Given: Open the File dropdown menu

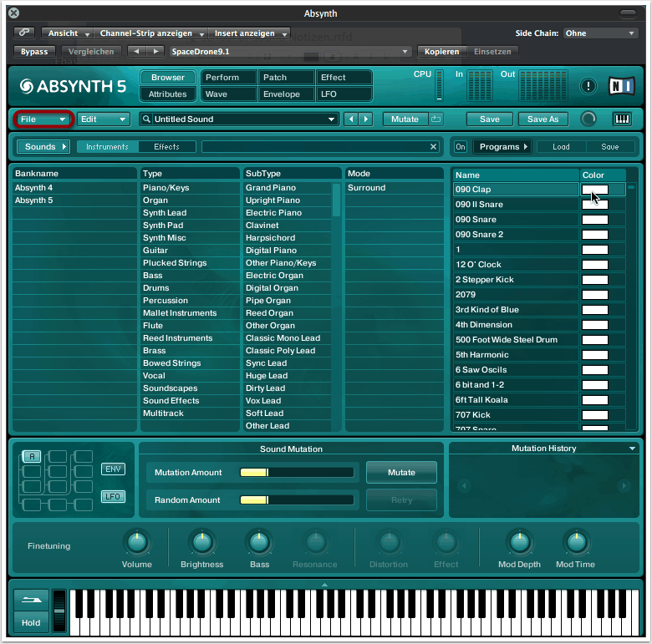Looking at the screenshot, I should tap(43, 119).
